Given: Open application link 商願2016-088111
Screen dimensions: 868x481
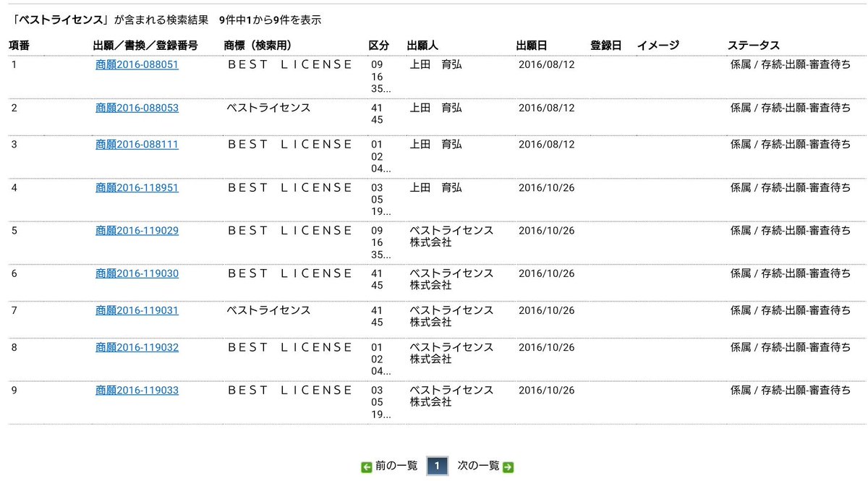Looking at the screenshot, I should [x=137, y=144].
